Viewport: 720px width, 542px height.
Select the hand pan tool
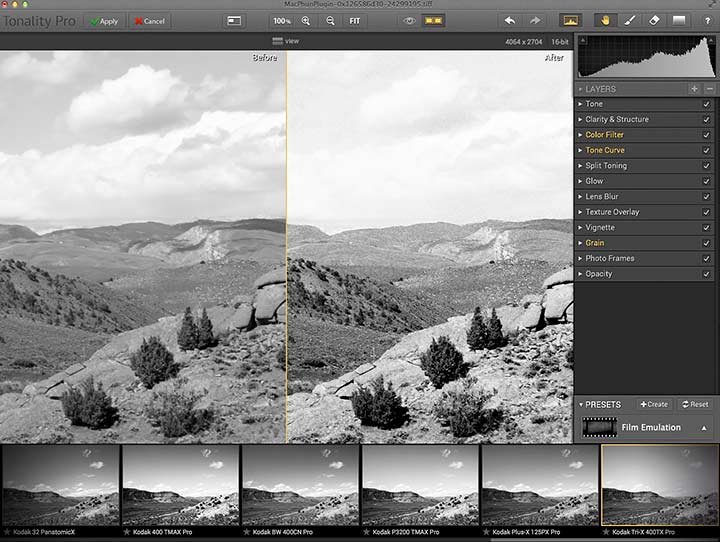tap(605, 21)
